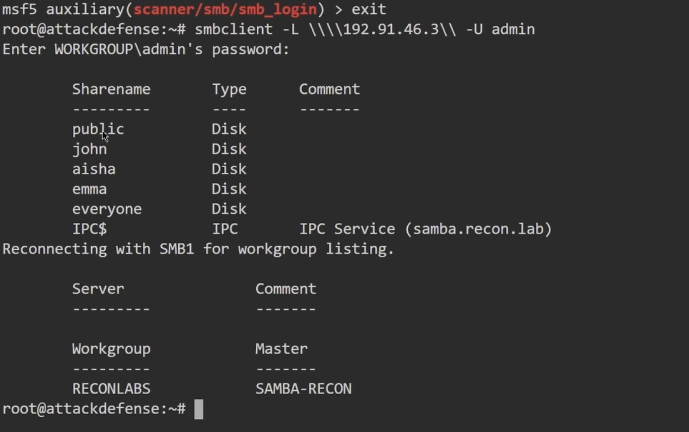Click the 'everyone' share name
Screen dimensions: 689x432
point(107,209)
